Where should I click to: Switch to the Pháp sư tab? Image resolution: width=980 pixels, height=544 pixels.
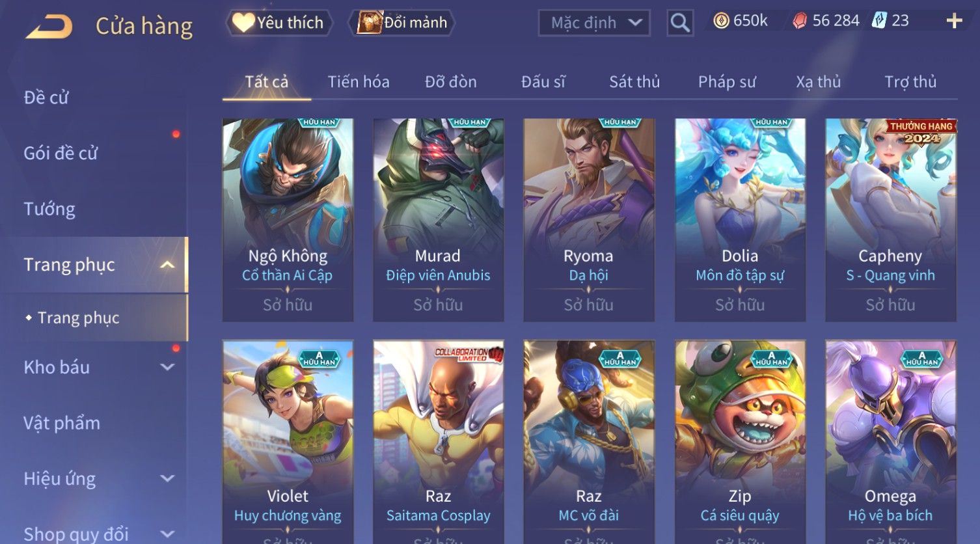click(727, 82)
